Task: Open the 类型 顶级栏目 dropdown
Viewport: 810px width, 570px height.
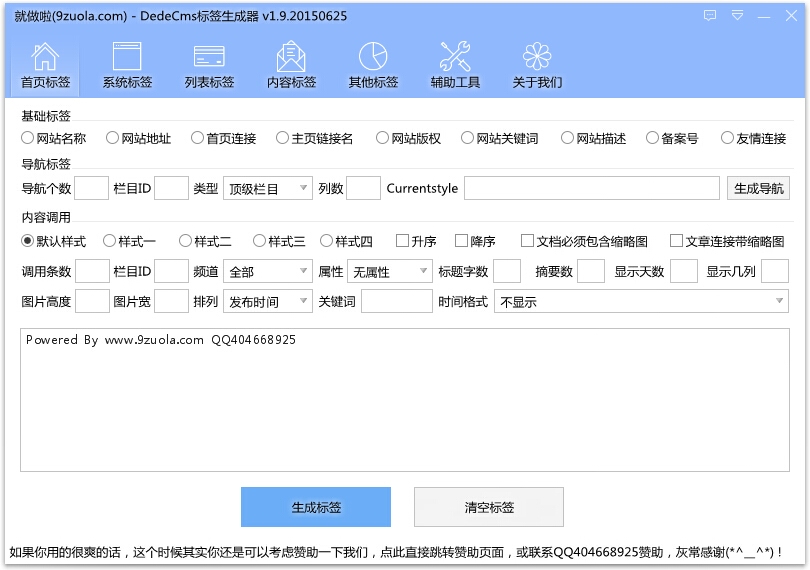Action: [268, 188]
